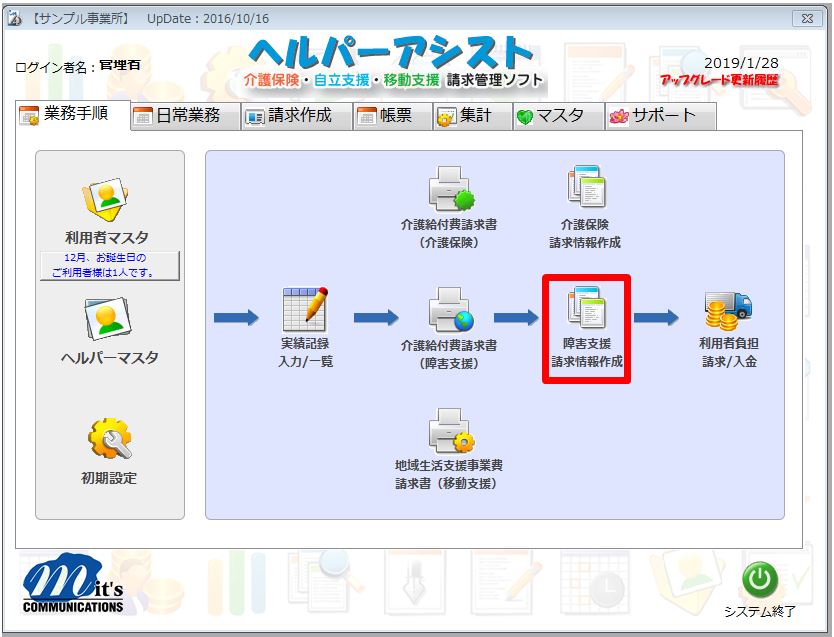Viewport: 834px width, 637px height.
Task: Select the 集計 tab
Action: point(473,116)
